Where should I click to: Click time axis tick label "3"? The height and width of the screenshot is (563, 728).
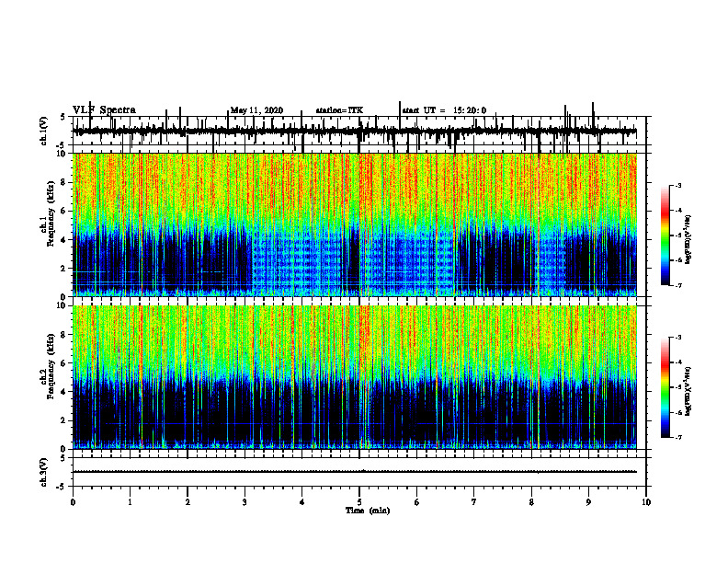[x=245, y=502]
